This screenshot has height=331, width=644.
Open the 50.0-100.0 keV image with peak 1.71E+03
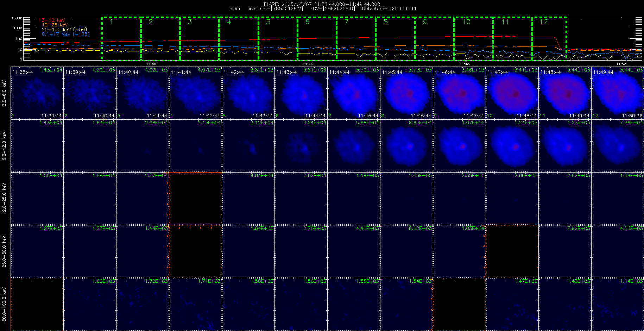[x=195, y=304]
